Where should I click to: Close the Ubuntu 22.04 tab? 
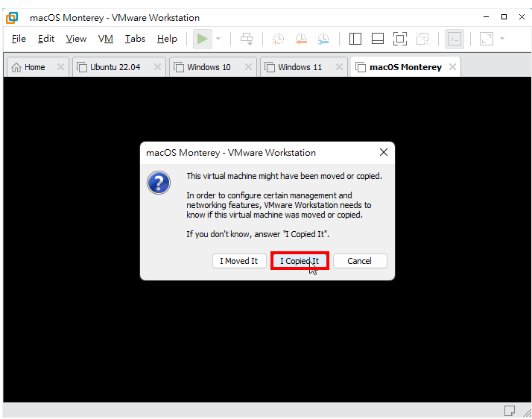157,67
